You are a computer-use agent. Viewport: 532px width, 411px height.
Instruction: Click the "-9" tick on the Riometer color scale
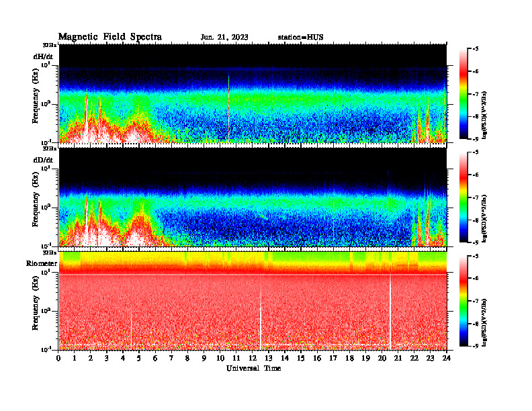coord(476,346)
